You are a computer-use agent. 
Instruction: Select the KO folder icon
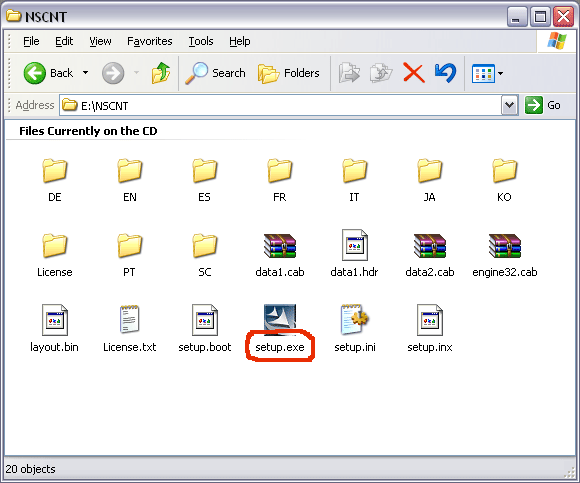(505, 170)
